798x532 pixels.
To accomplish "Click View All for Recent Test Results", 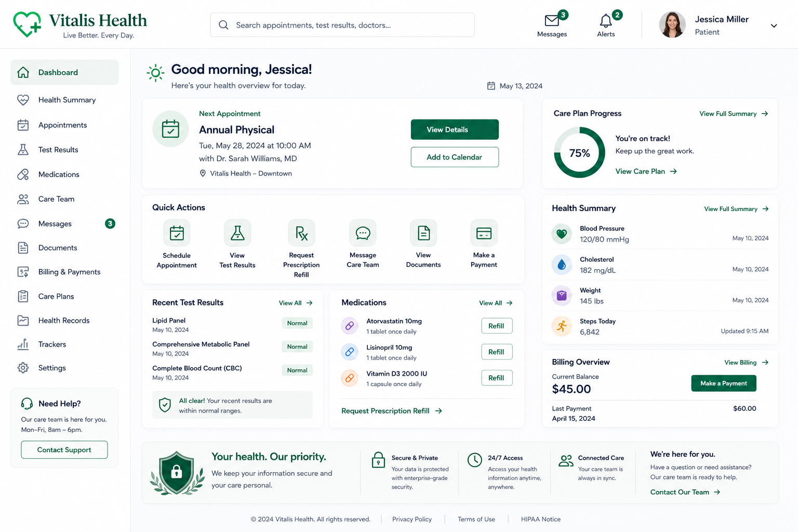I will (x=296, y=303).
